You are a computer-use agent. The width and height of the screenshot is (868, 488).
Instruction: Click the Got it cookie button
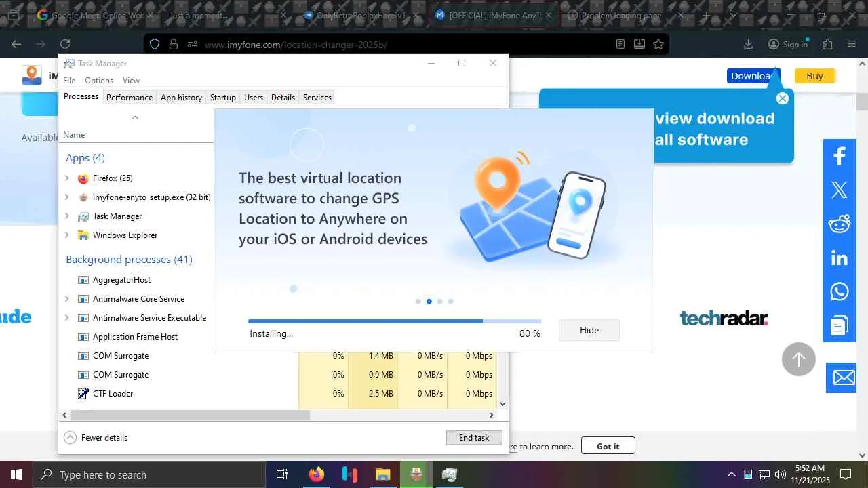[608, 446]
